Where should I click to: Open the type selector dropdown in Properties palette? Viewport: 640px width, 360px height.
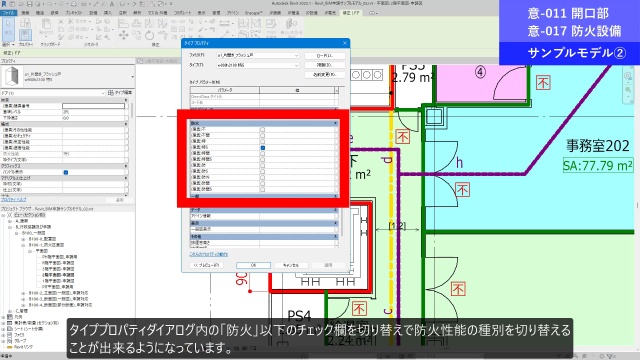point(132,77)
